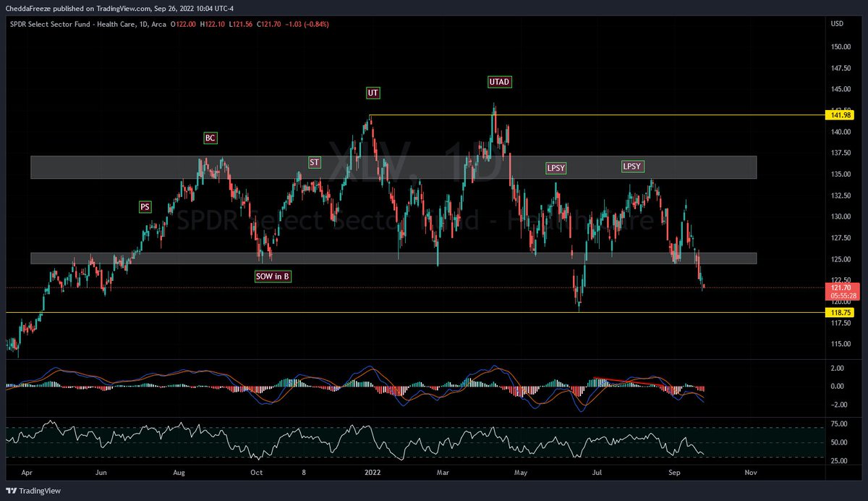Screen dimensions: 868x501
Task: Click the MACD histogram in the middle pane
Action: (x=354, y=386)
